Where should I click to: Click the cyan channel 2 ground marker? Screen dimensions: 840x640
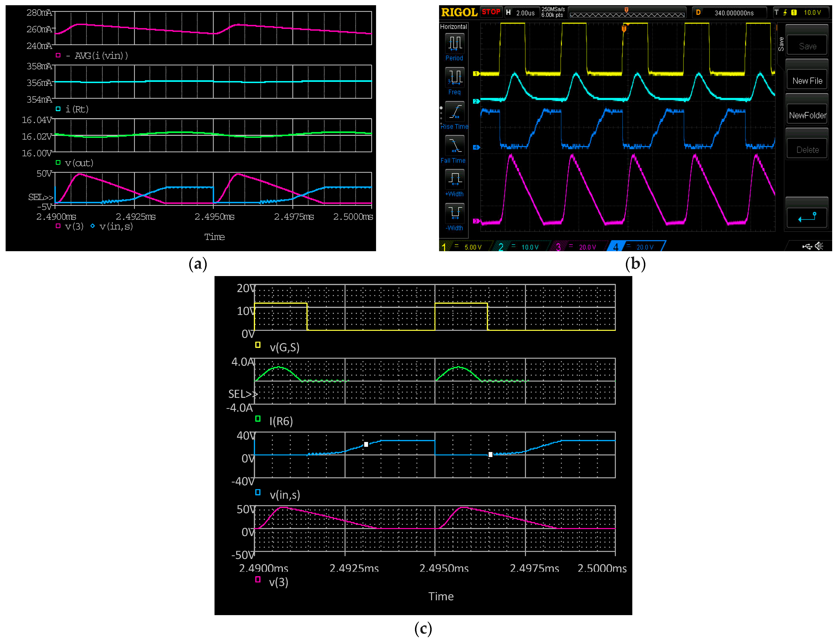pyautogui.click(x=476, y=101)
